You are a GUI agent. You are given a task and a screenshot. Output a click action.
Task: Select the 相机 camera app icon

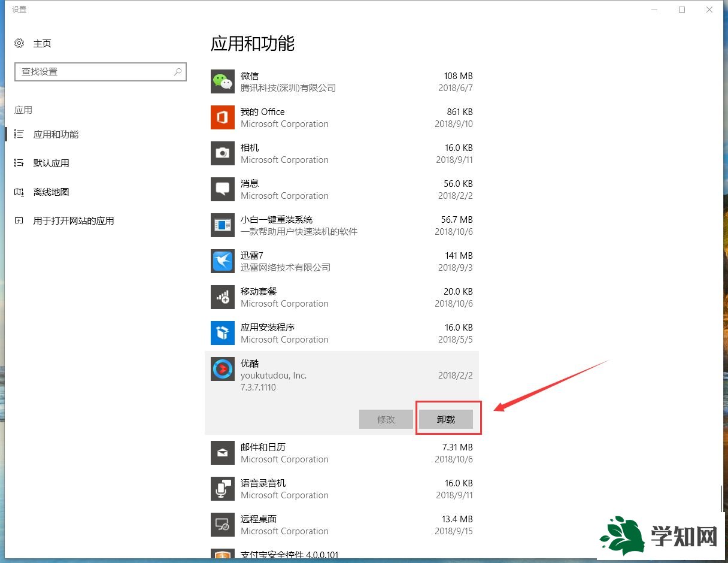click(x=222, y=153)
